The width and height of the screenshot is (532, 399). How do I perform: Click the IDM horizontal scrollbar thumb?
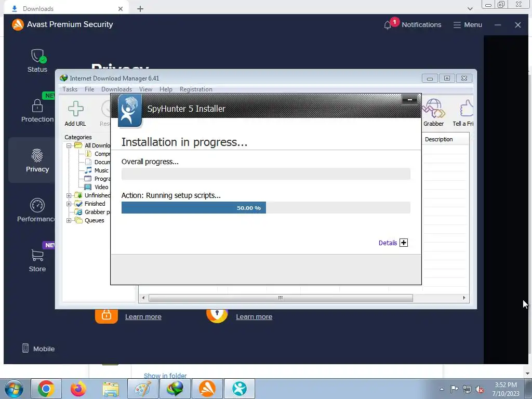(281, 298)
